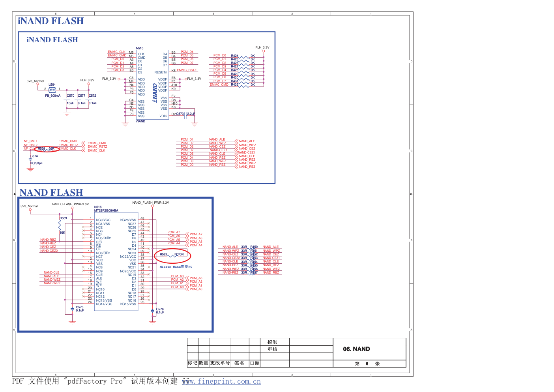Click the www.fineprint.com.cn hyperlink

221,381
